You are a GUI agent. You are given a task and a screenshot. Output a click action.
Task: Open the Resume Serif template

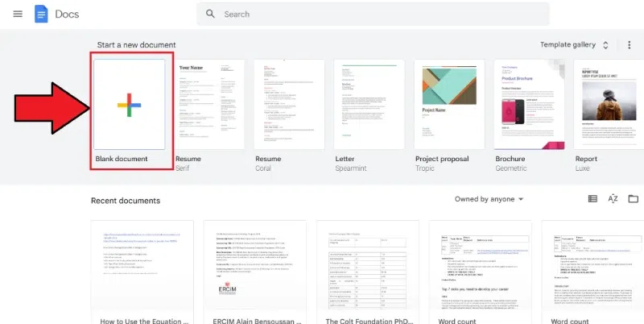[209, 105]
